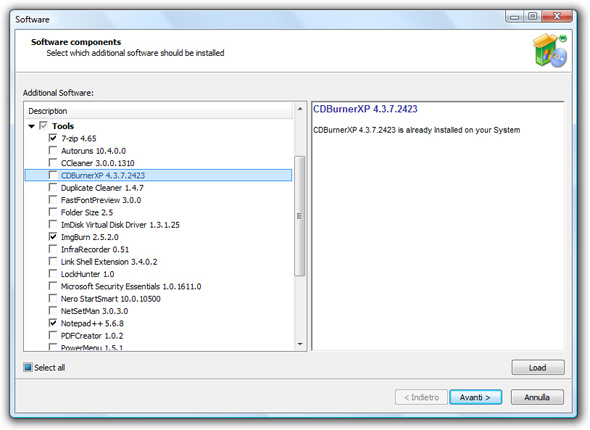Screen dimensions: 590x430
Task: Click the scroll up arrow of software list
Action: click(x=300, y=109)
